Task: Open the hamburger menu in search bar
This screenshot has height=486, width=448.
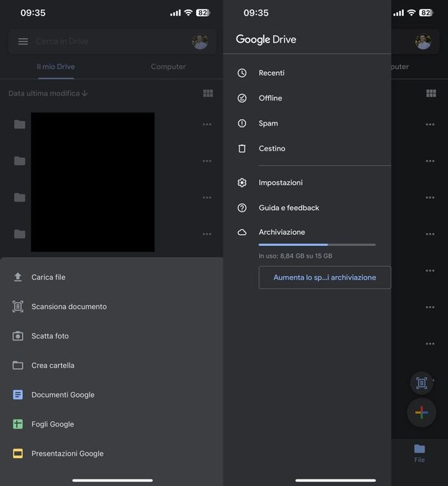Action: coord(23,42)
